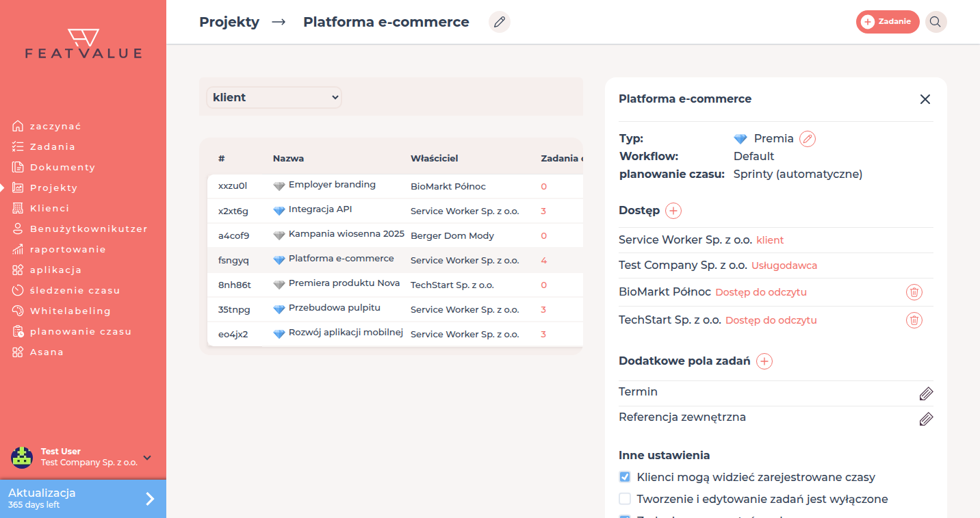
Task: Uncheck Klienci mogą widzieć zarejestrowane czasy
Action: (625, 477)
